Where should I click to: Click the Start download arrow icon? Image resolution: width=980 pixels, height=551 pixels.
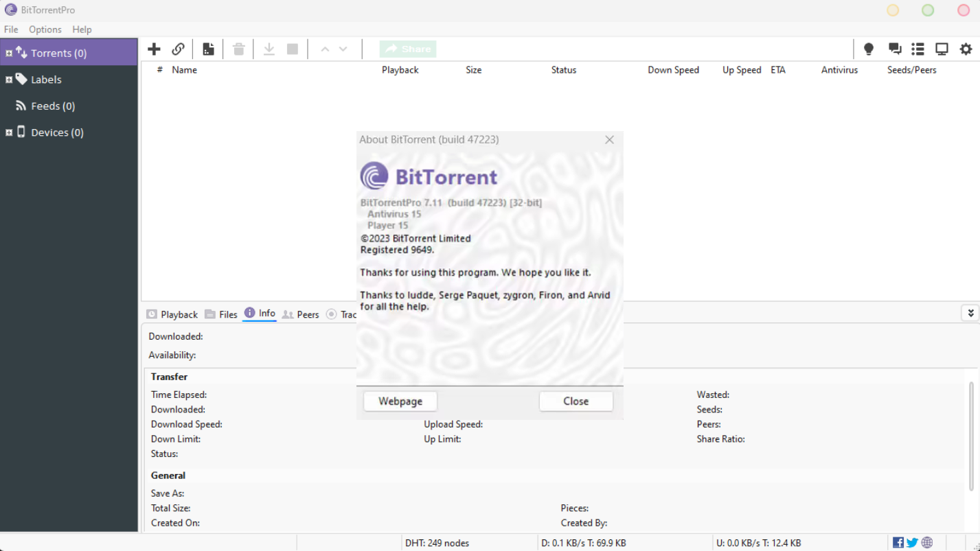[269, 49]
